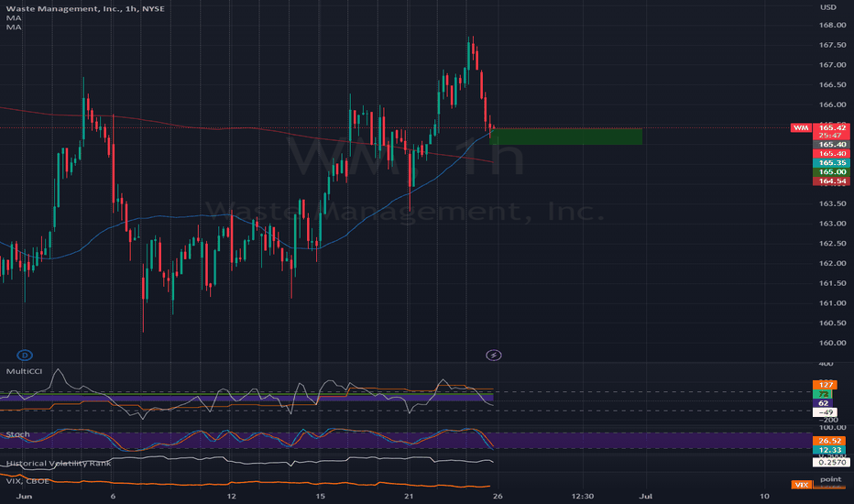Click the 10 date on time axis

(x=764, y=497)
